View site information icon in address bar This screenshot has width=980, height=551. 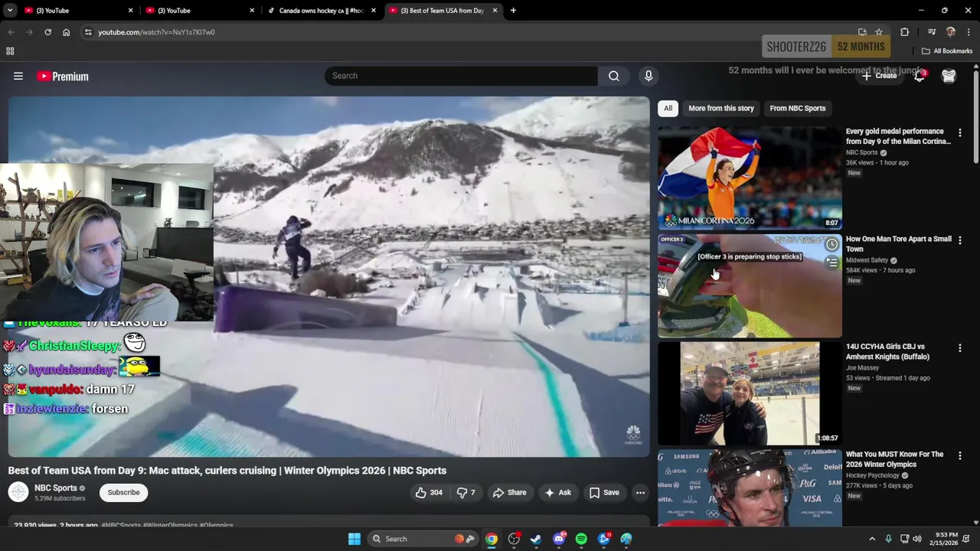click(88, 32)
